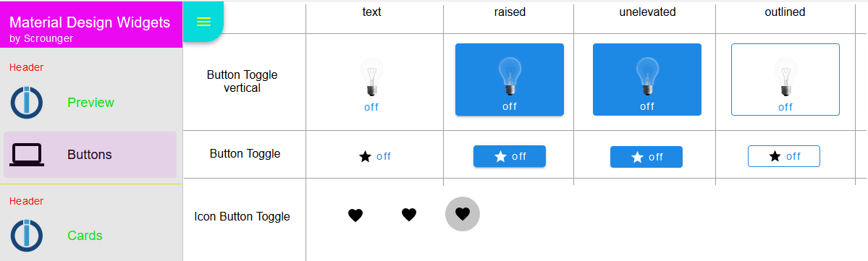This screenshot has width=868, height=261.
Task: Toggle the raised star off button
Action: (x=509, y=156)
